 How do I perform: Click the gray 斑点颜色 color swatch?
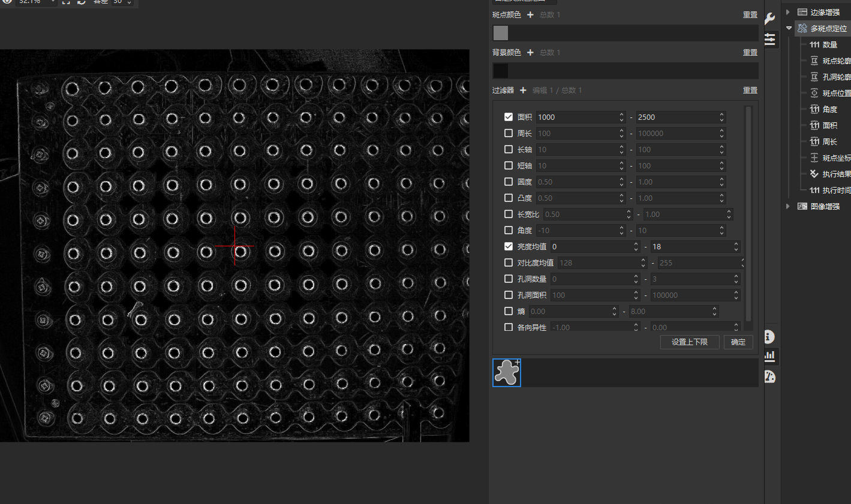pos(501,33)
